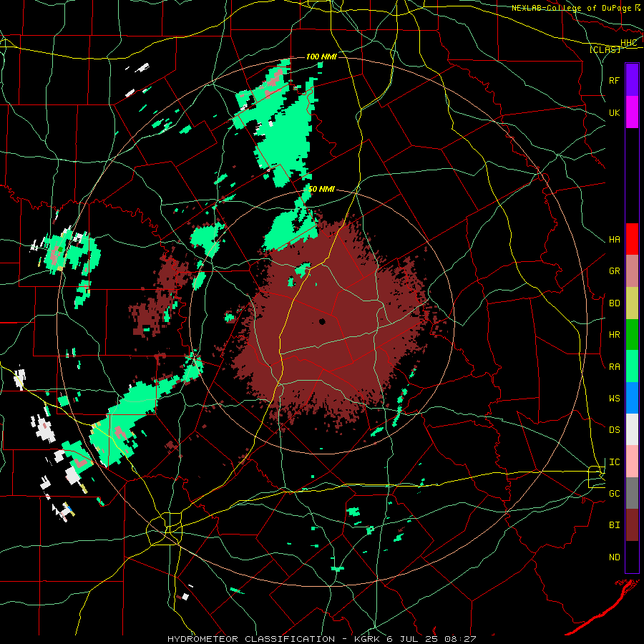Click the ND black legend swatch
Image resolution: width=644 pixels, height=644 pixels.
click(x=632, y=557)
